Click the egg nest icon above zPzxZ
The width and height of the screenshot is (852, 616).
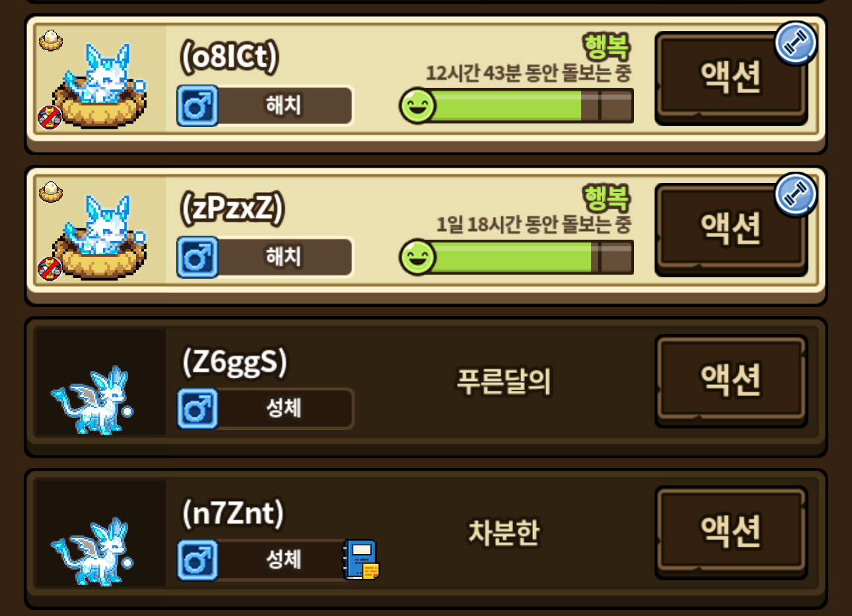pos(51,192)
